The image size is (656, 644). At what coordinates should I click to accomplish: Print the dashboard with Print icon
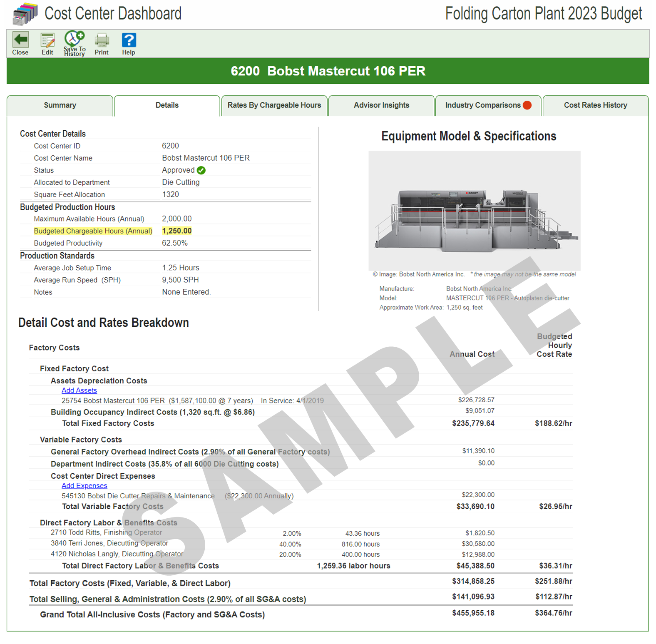(102, 40)
